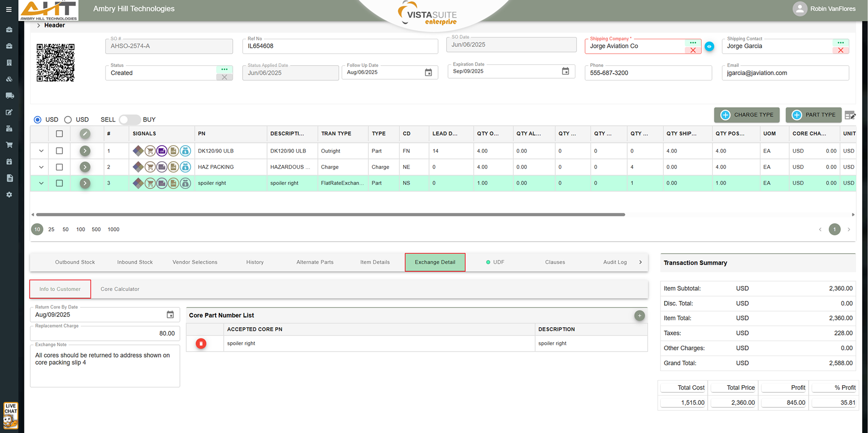Screen dimensions: 868x433
Task: Delete the spoiler right core part
Action: point(201,344)
